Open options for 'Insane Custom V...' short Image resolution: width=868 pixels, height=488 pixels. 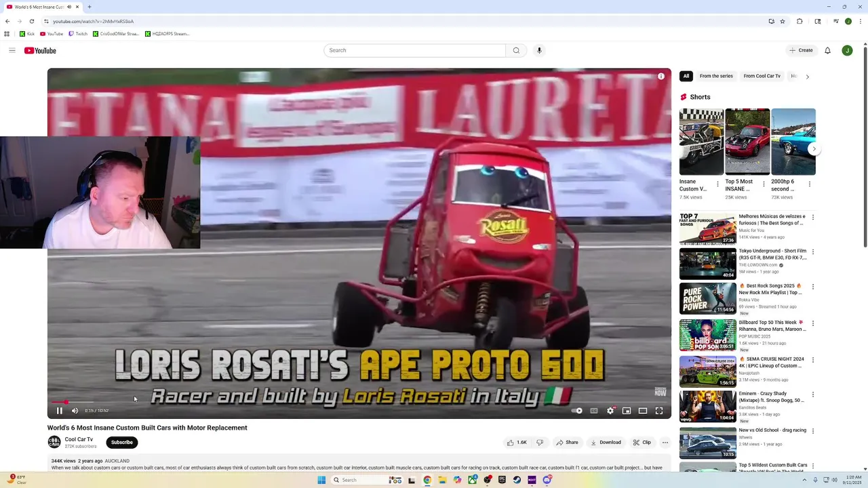[718, 184]
